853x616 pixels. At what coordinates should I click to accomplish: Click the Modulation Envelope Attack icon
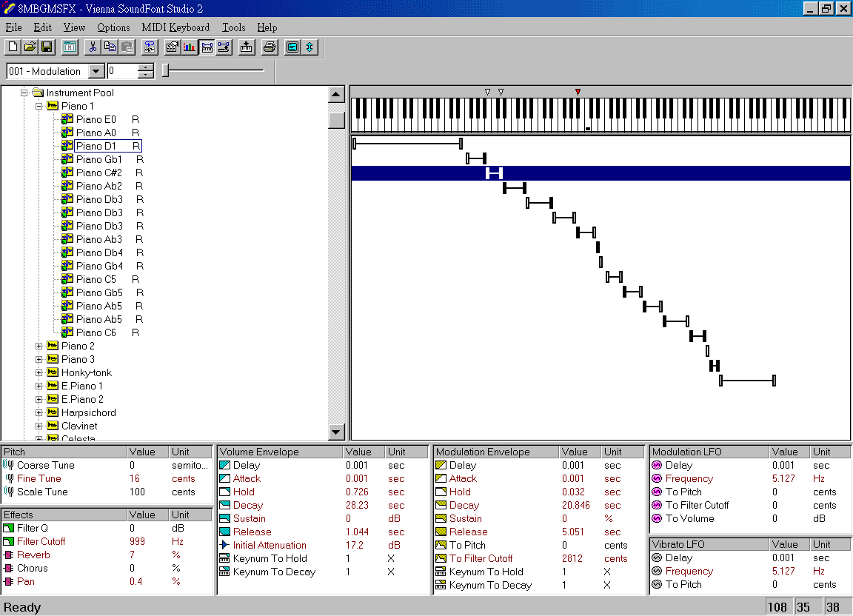(x=441, y=478)
